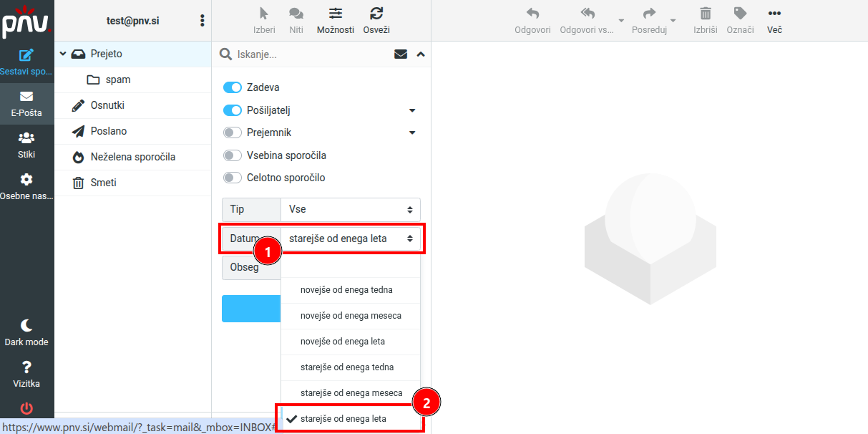The width and height of the screenshot is (868, 434).
Task: Select 'novejše od enega meseca' option
Action: 351,316
